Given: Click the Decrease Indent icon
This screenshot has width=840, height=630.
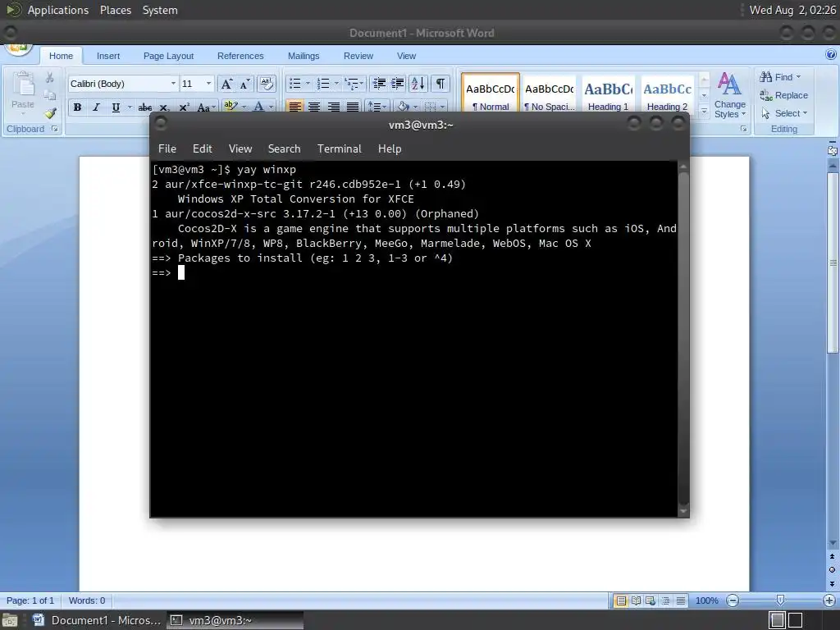Looking at the screenshot, I should point(379,84).
